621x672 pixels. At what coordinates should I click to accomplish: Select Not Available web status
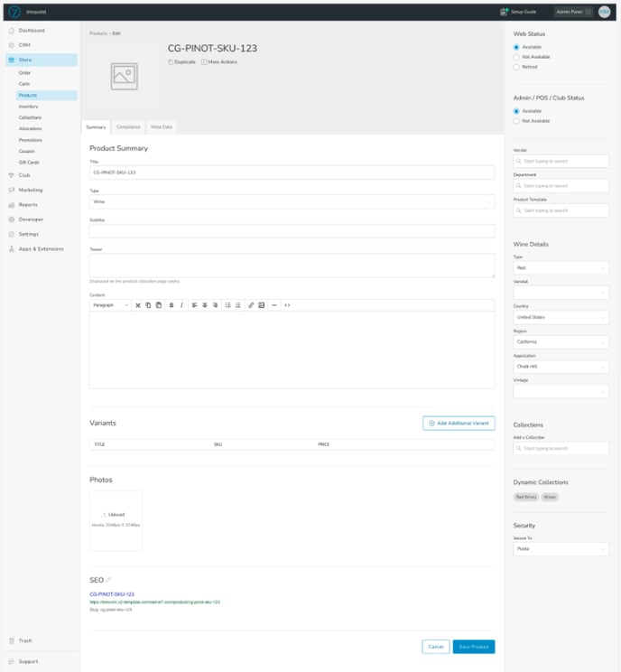[x=516, y=57]
